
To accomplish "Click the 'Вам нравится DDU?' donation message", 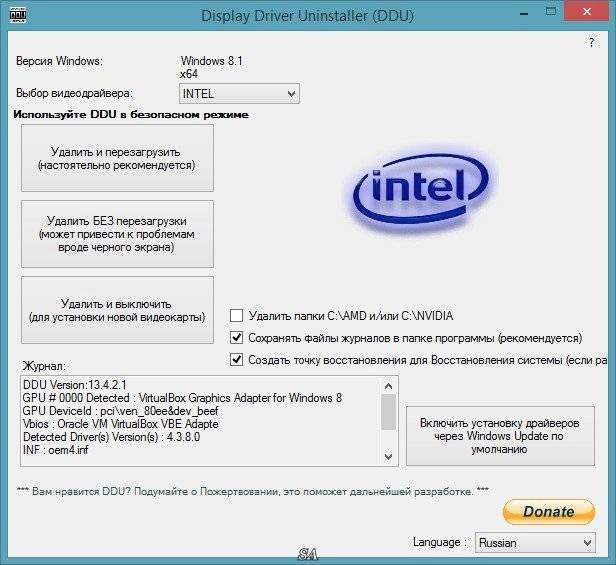I will [x=253, y=492].
